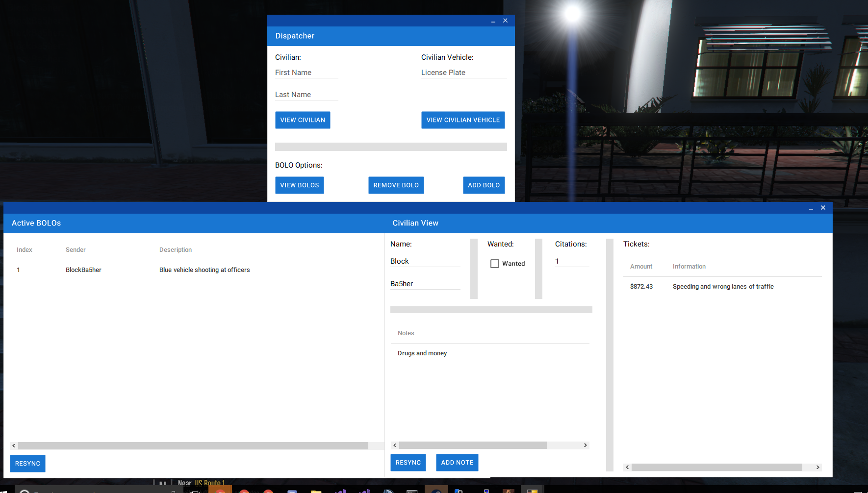Image resolution: width=868 pixels, height=493 pixels.
Task: Click the BOLO index '1' cell
Action: (19, 270)
